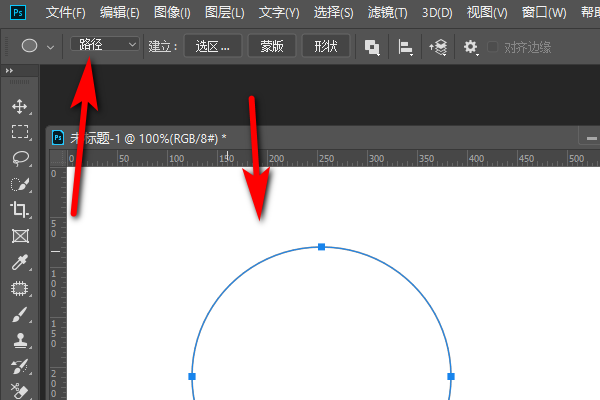Open the 图层(L) menu
The image size is (600, 400).
(x=225, y=13)
